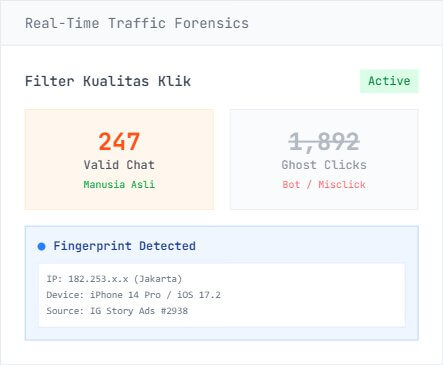Select the Ghost Clicks stats card
The height and width of the screenshot is (365, 443).
click(x=324, y=159)
